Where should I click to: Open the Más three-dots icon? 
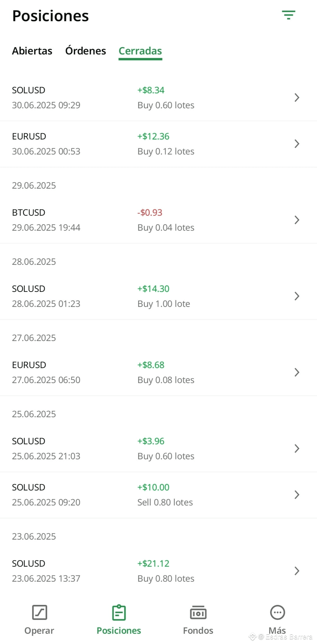277,613
